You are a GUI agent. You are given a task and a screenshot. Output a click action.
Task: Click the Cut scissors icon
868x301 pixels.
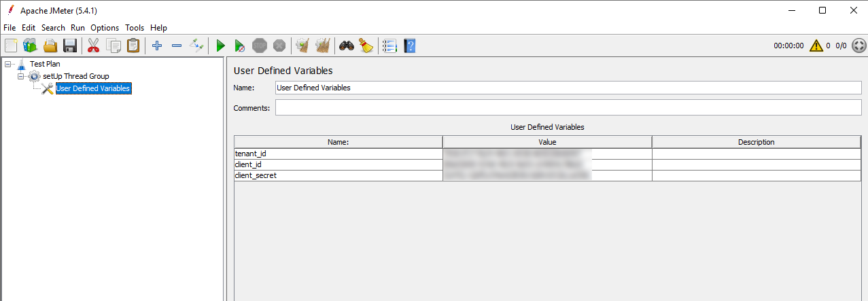[x=94, y=46]
